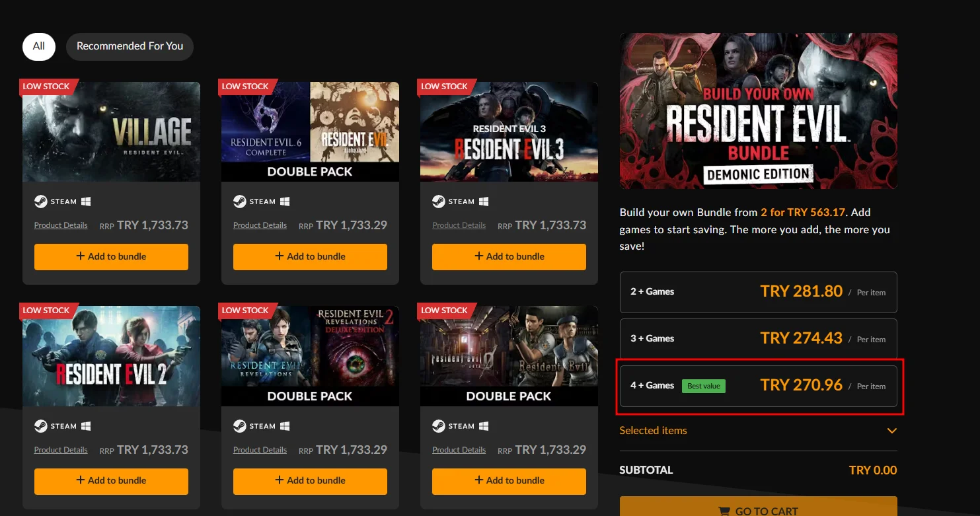Click the green Best value badge
The width and height of the screenshot is (980, 516).
click(x=704, y=386)
